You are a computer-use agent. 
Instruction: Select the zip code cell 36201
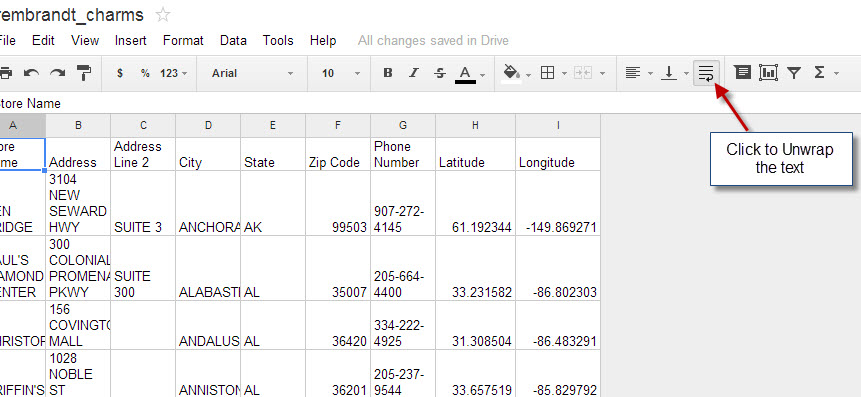338,374
